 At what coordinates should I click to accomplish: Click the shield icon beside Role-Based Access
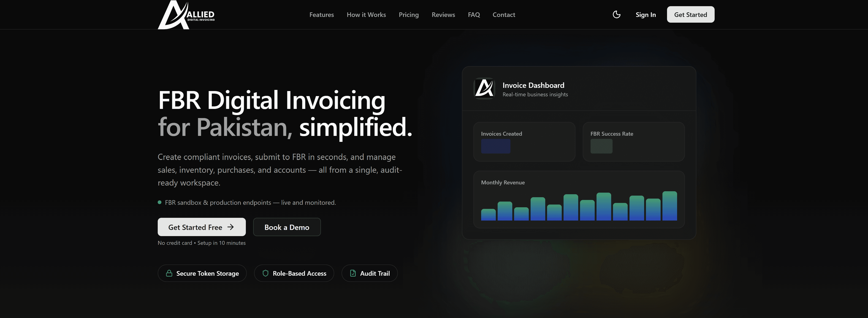tap(266, 273)
